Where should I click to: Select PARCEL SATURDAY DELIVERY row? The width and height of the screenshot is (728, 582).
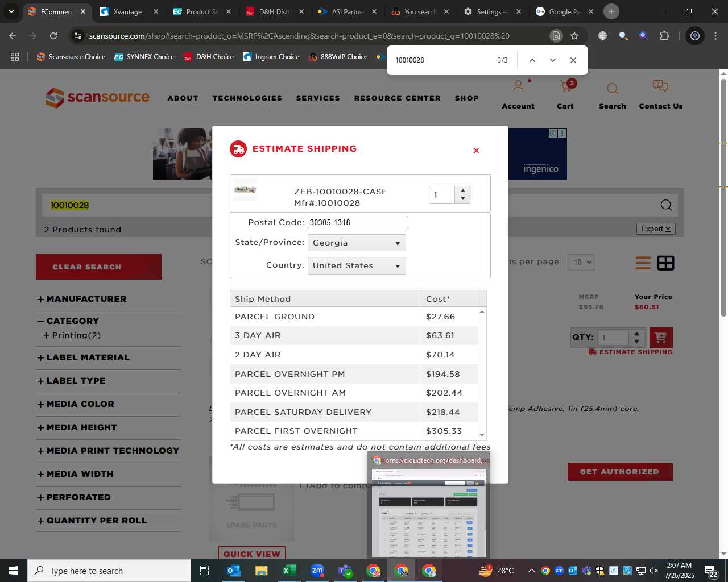click(x=354, y=412)
